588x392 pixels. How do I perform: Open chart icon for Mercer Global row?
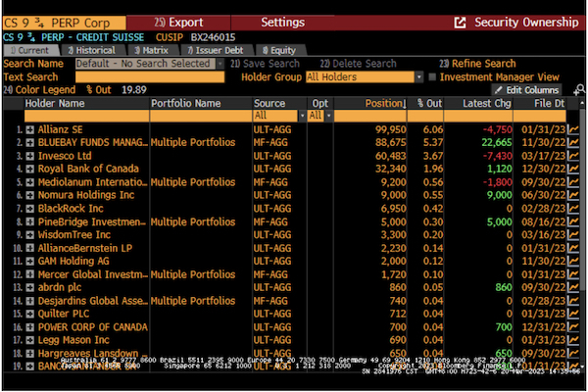point(573,274)
